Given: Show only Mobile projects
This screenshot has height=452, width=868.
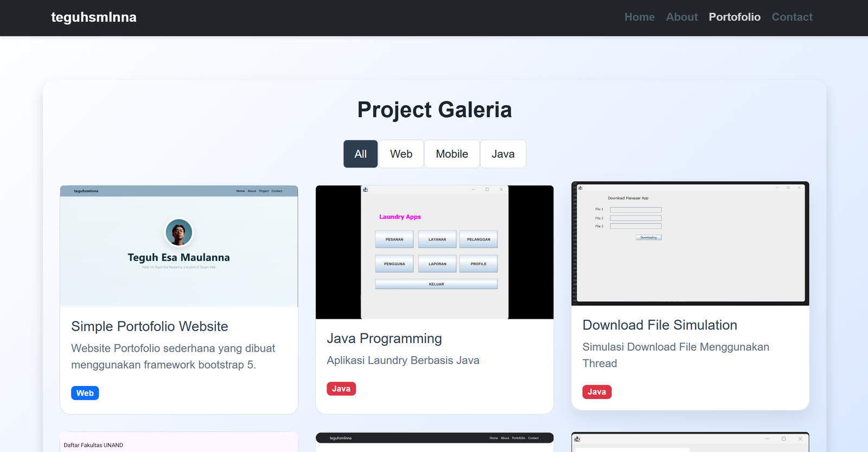Looking at the screenshot, I should [451, 154].
